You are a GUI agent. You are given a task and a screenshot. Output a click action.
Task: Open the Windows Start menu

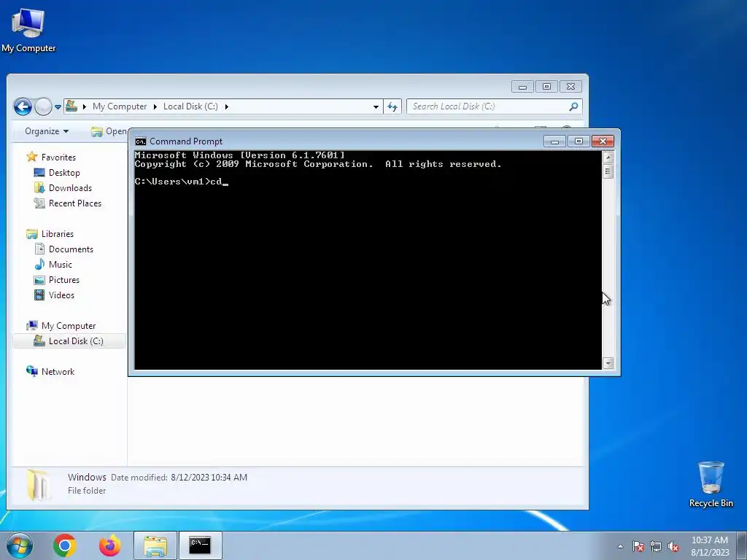(19, 545)
